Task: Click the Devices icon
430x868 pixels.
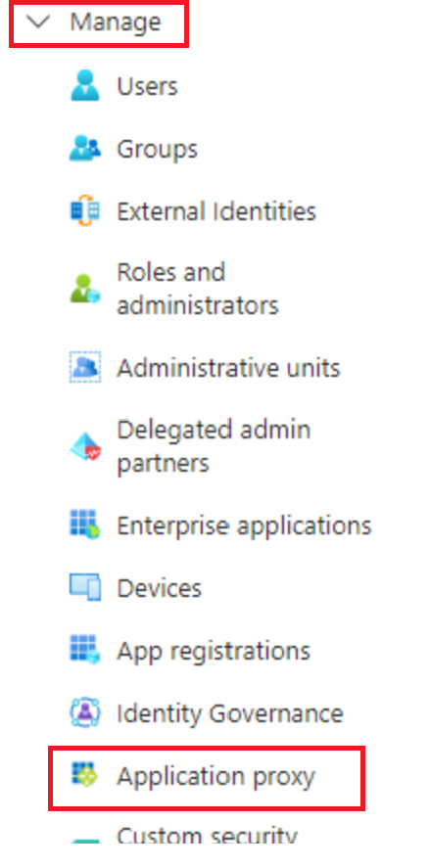Action: coord(85,587)
